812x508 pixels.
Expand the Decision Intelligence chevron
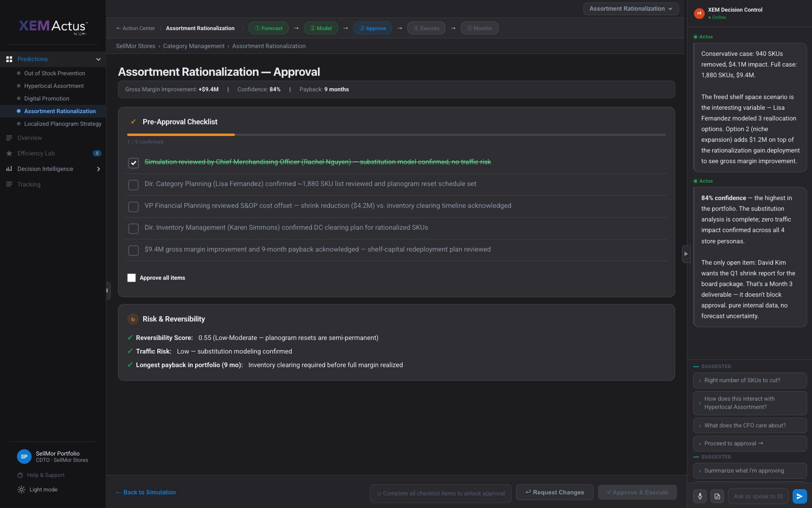pyautogui.click(x=99, y=169)
